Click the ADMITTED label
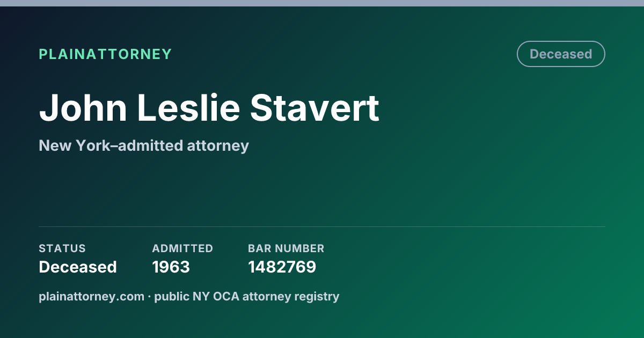 (182, 248)
